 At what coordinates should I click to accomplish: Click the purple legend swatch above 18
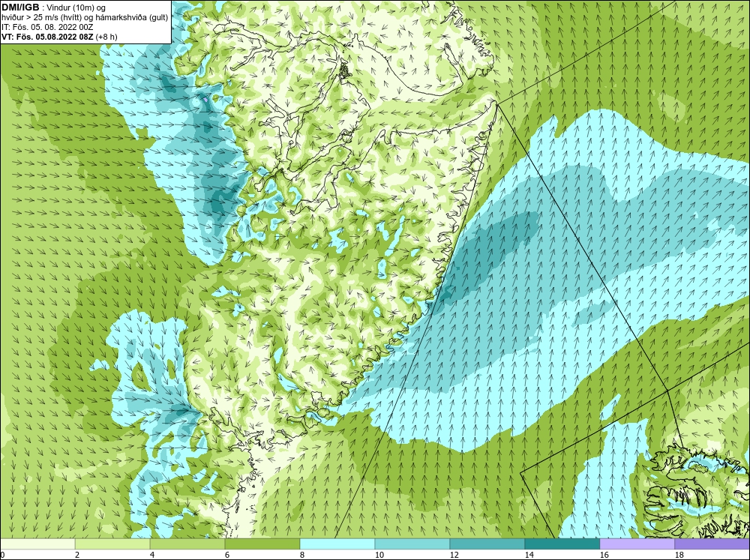pyautogui.click(x=712, y=544)
